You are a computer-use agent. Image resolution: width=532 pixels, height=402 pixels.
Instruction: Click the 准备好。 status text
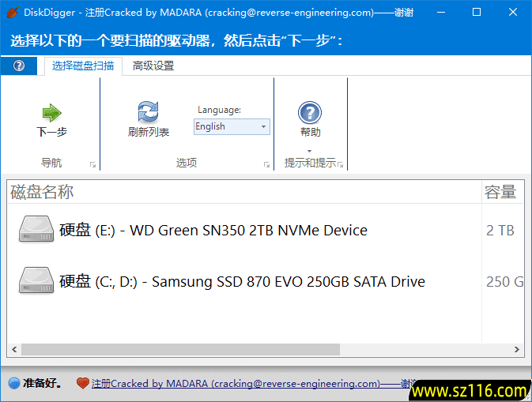[43, 383]
